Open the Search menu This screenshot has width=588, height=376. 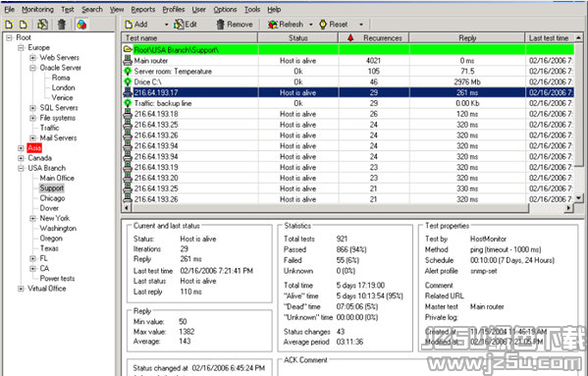tap(92, 10)
